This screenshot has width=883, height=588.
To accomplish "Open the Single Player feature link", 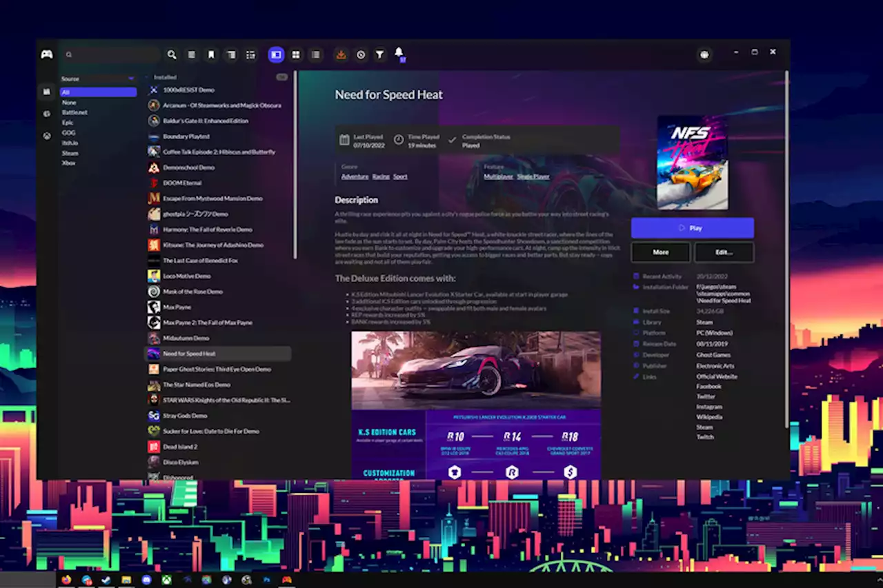I will click(533, 176).
